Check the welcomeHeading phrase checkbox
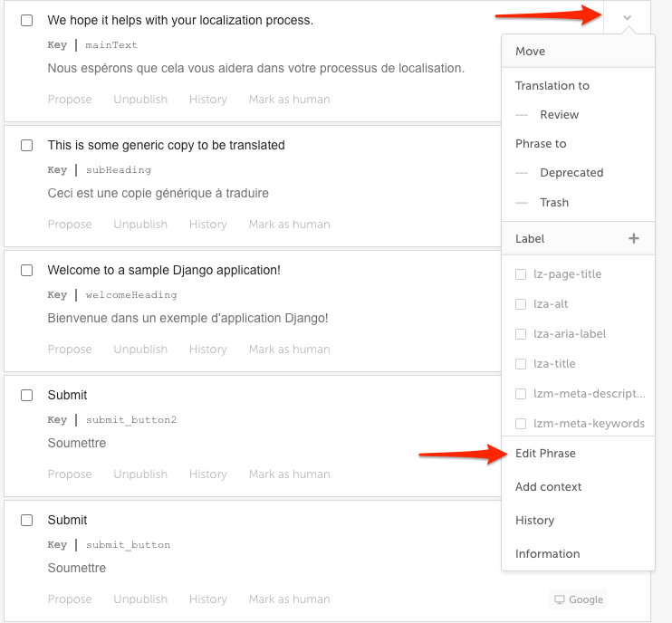The width and height of the screenshot is (672, 623). (x=26, y=271)
